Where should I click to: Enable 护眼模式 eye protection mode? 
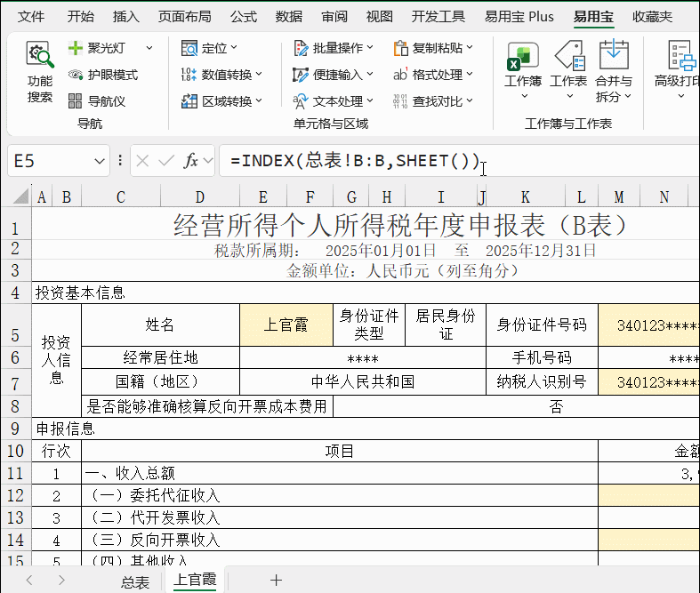coord(103,75)
